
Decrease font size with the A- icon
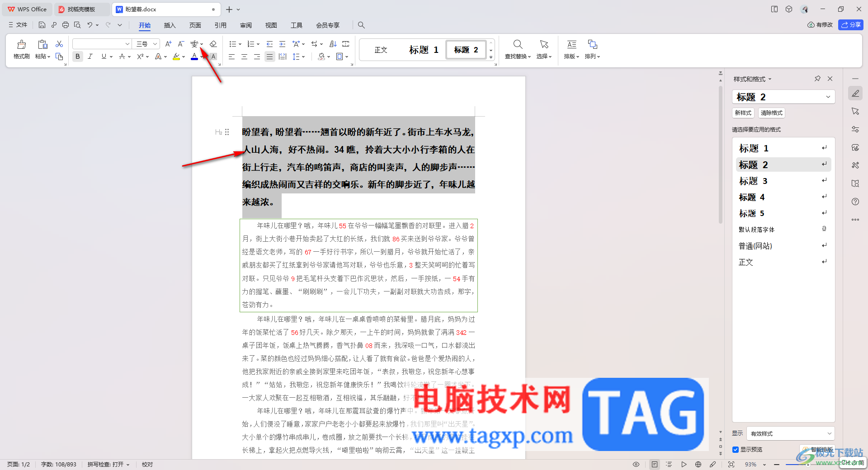181,44
